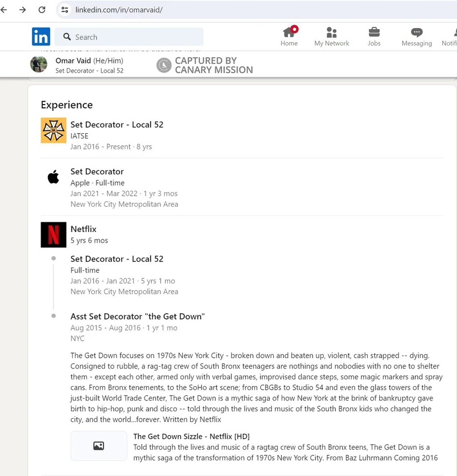Click the browser back arrow
457x476 pixels.
tap(3, 10)
